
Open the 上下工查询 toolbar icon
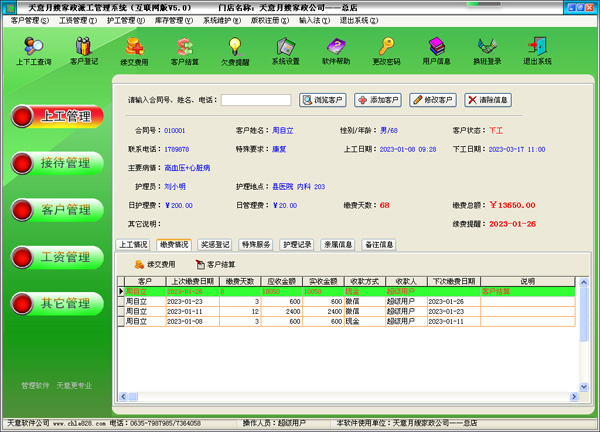(33, 51)
